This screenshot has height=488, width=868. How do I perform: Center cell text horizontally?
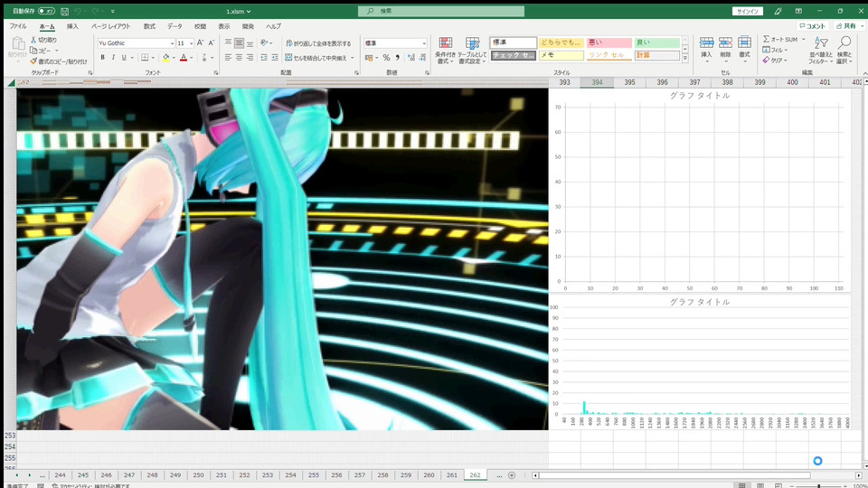pyautogui.click(x=239, y=58)
